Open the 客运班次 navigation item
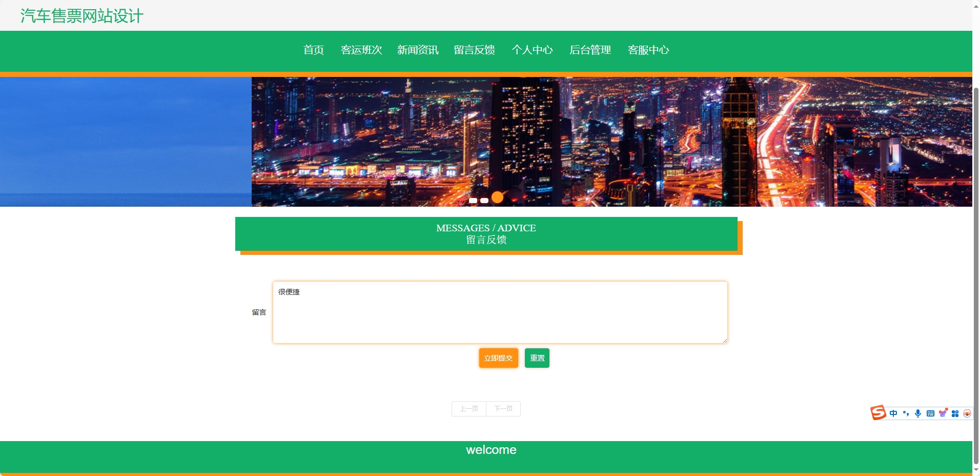The image size is (980, 476). pyautogui.click(x=361, y=50)
